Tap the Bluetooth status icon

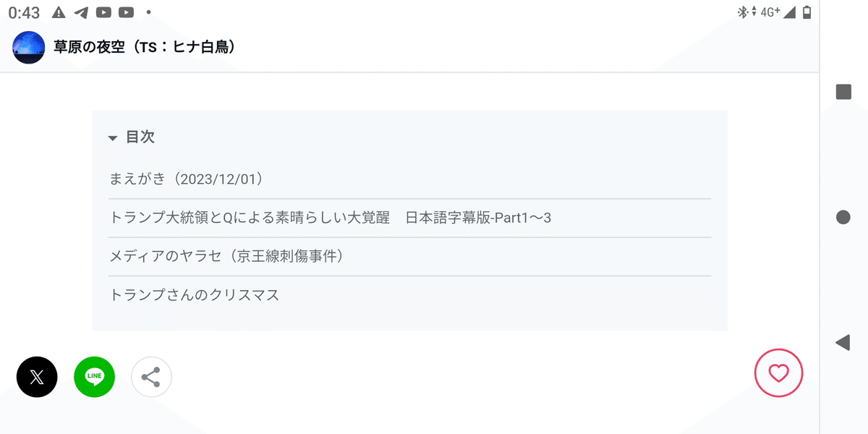pos(741,12)
